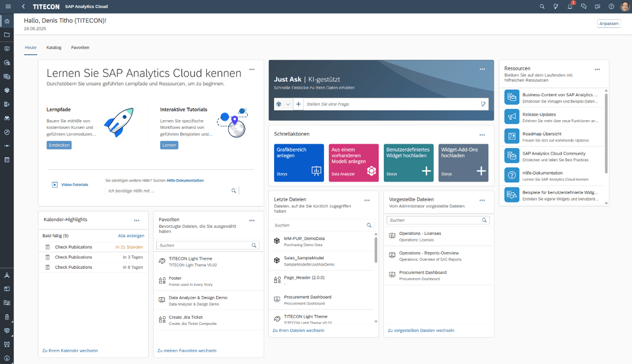Image resolution: width=632 pixels, height=364 pixels.
Task: Follow Zu Ihrem Kalender wechseln link
Action: click(x=70, y=351)
